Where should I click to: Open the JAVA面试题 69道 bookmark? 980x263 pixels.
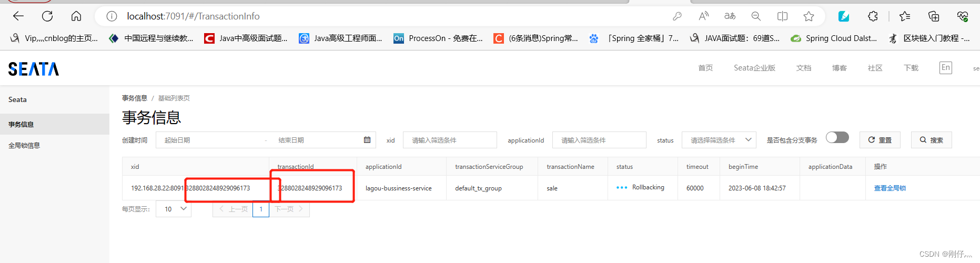click(x=735, y=38)
